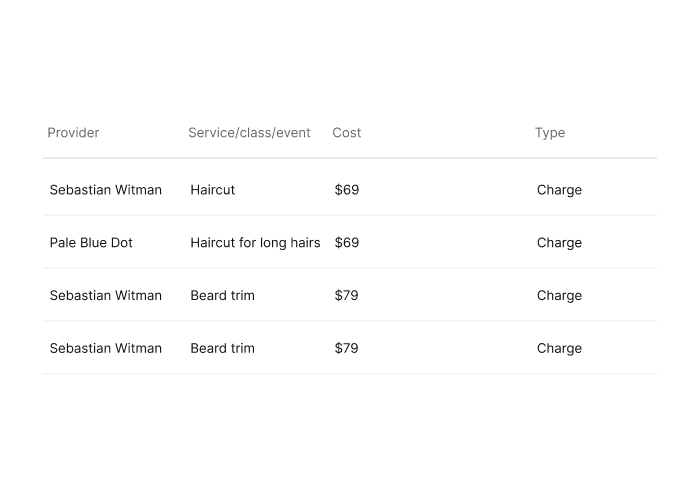Select Sebastian Witman in first Beard trim row

(105, 295)
